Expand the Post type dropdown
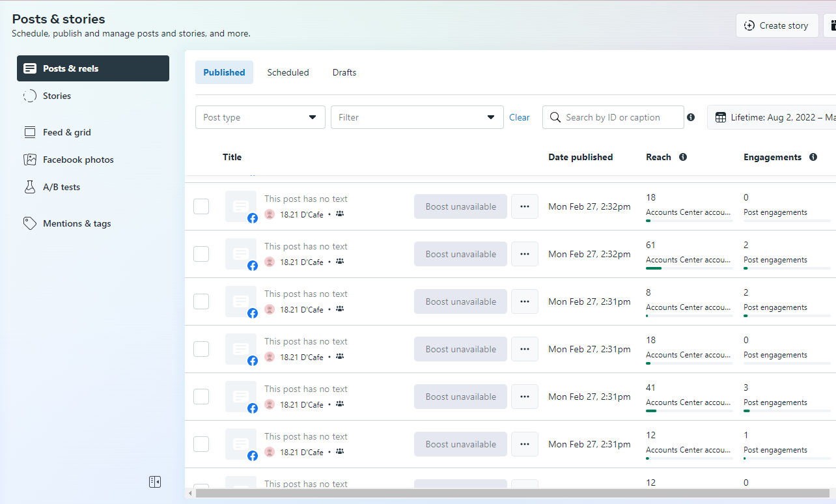The width and height of the screenshot is (836, 504). [x=260, y=117]
